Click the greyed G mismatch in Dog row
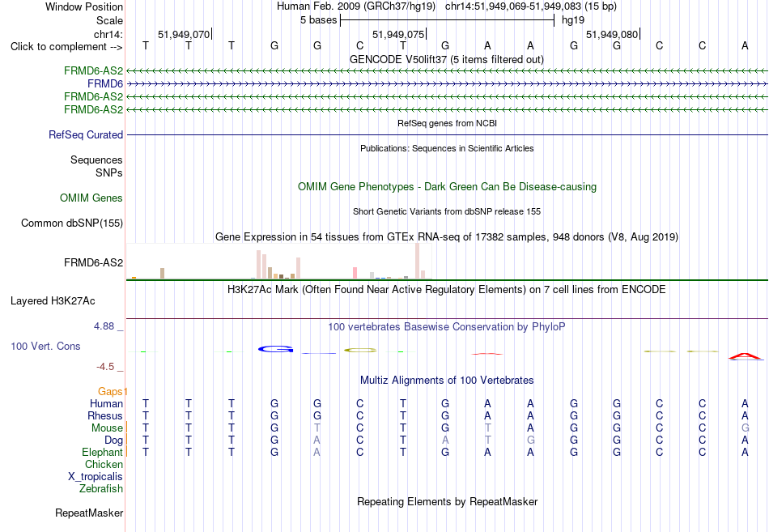Screen dimensions: 769x532 (531, 440)
